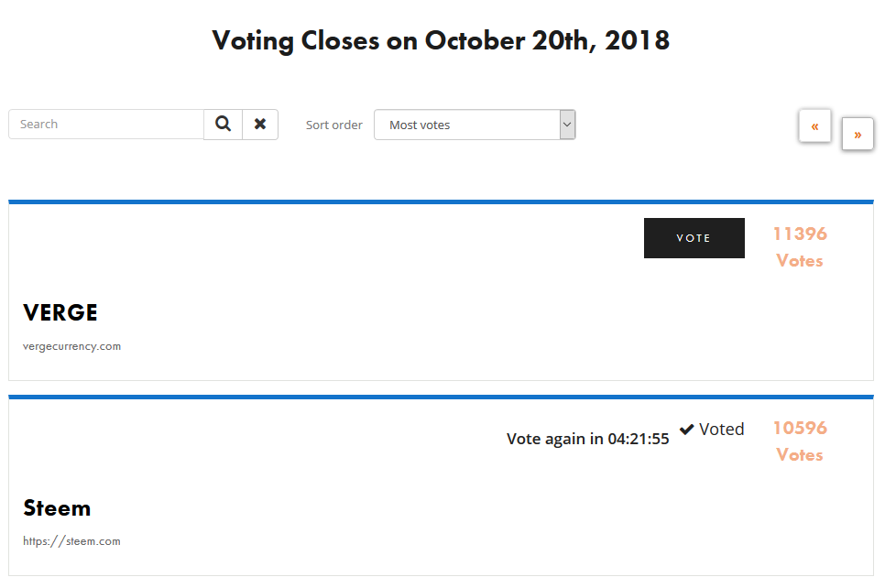Go to next page with » arrow
Viewport: 885px width, 588px height.
point(858,134)
